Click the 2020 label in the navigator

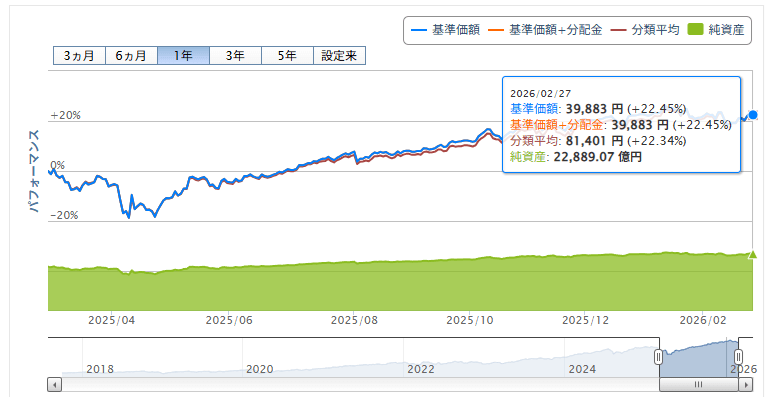tap(260, 369)
